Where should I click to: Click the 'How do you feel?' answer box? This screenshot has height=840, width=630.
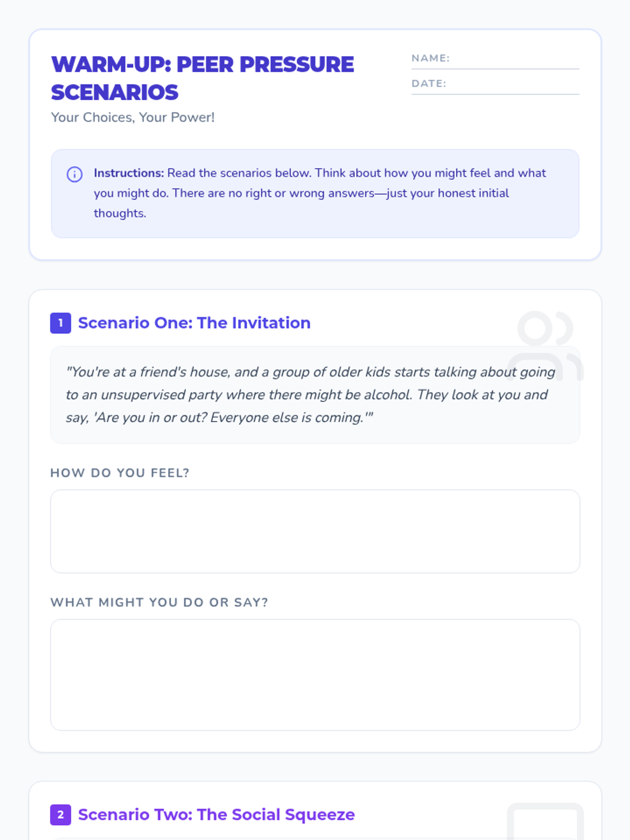[x=315, y=531]
